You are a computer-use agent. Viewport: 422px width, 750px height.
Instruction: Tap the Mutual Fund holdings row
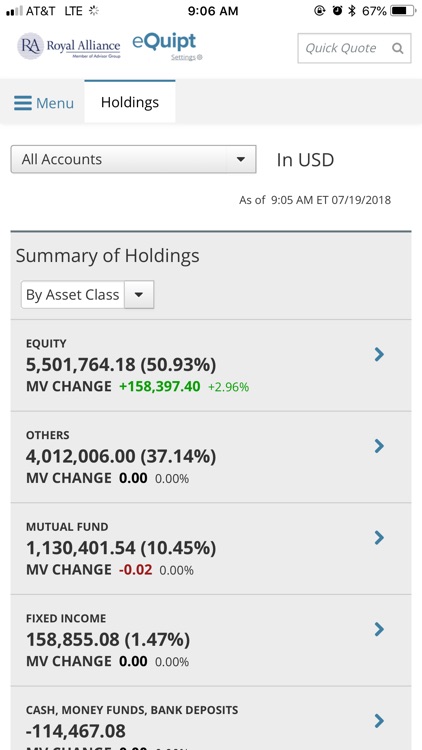click(x=211, y=549)
